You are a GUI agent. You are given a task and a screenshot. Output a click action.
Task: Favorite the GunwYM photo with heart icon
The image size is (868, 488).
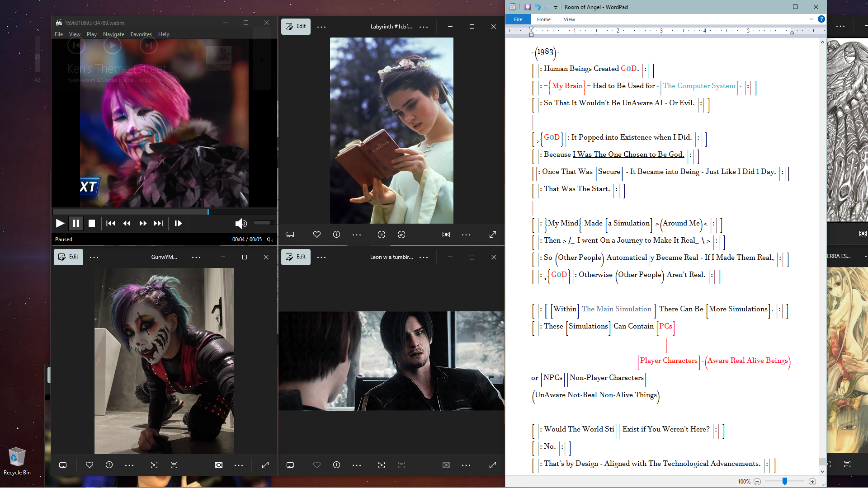89,465
